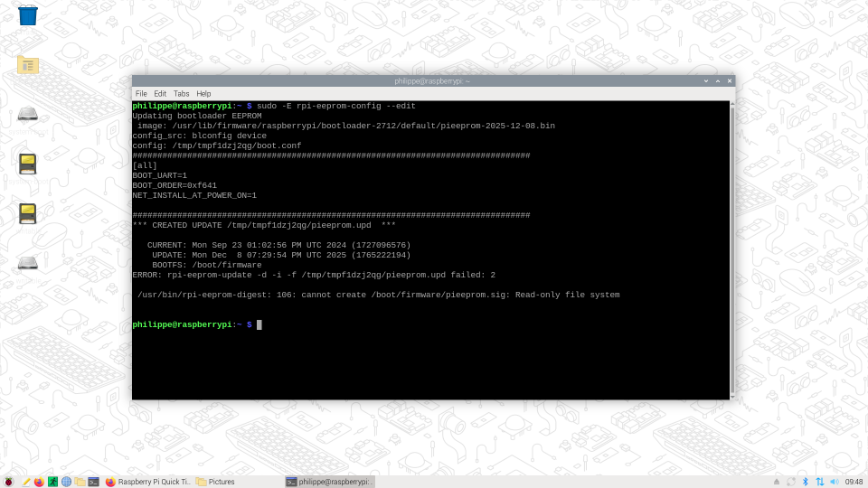Open the network connections tray icon

(820, 482)
